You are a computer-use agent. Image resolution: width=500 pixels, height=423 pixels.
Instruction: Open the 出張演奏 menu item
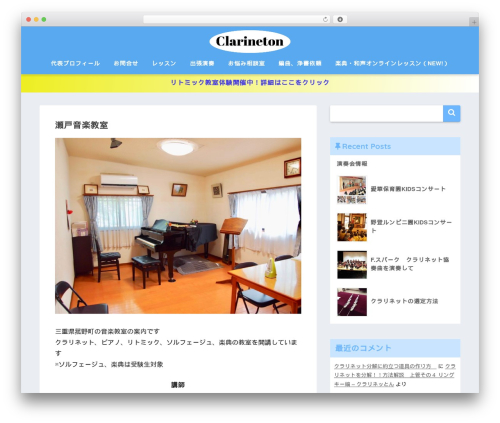(x=202, y=63)
